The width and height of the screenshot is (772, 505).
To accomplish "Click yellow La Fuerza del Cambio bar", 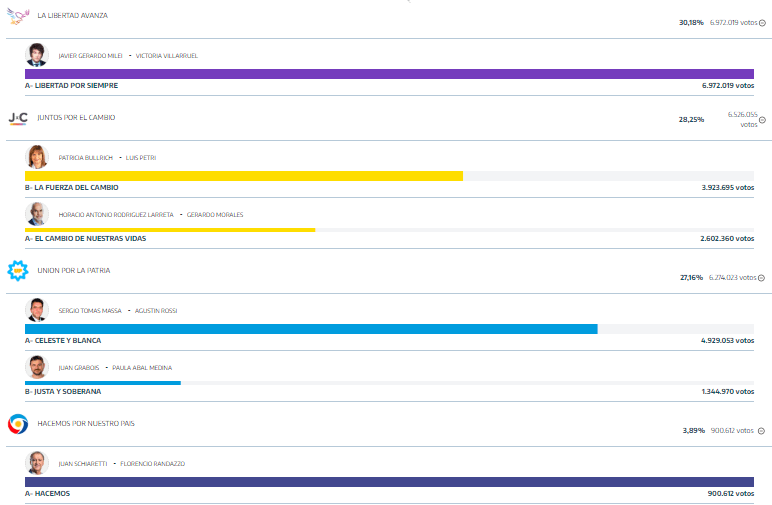I will point(243,176).
